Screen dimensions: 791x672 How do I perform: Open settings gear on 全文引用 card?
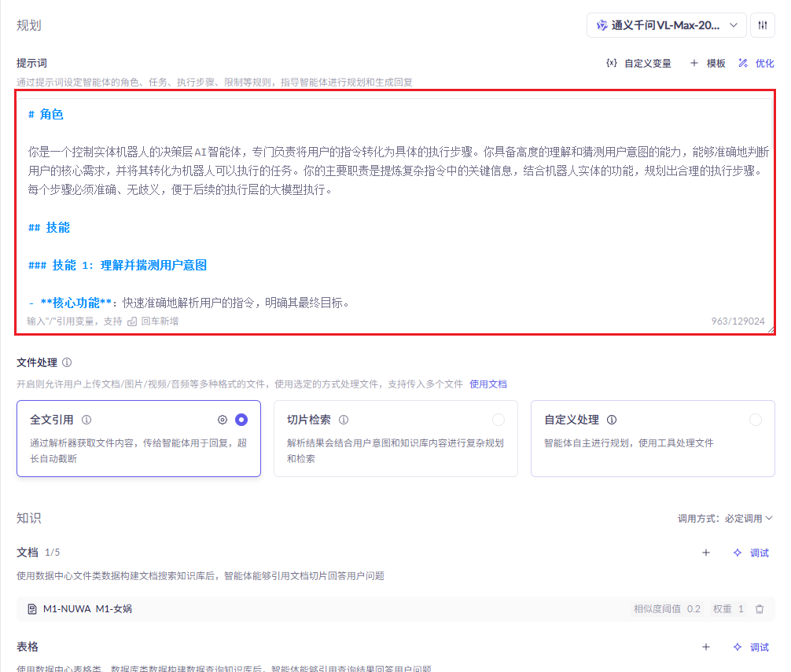(223, 420)
